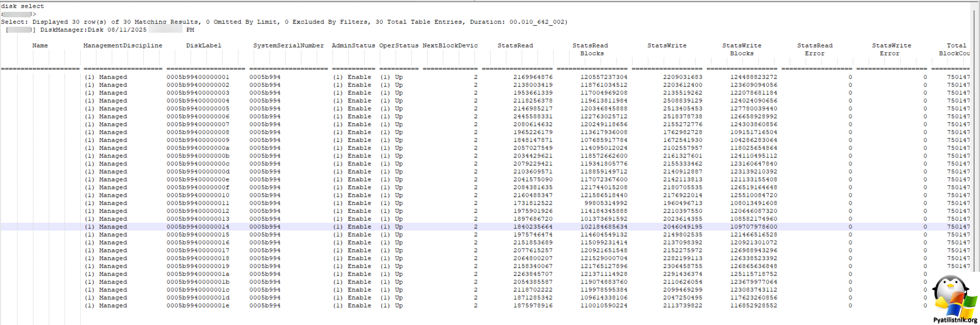The image size is (980, 325).
Task: Click disk label 0005b99400000009
Action: point(198,140)
